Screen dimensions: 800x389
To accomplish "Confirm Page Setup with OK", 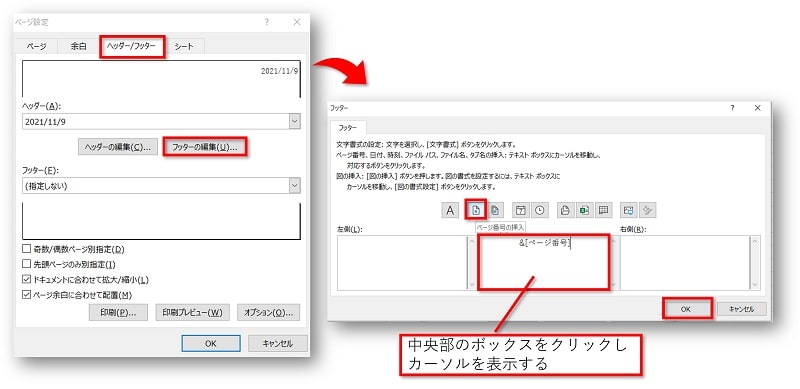I will (211, 344).
